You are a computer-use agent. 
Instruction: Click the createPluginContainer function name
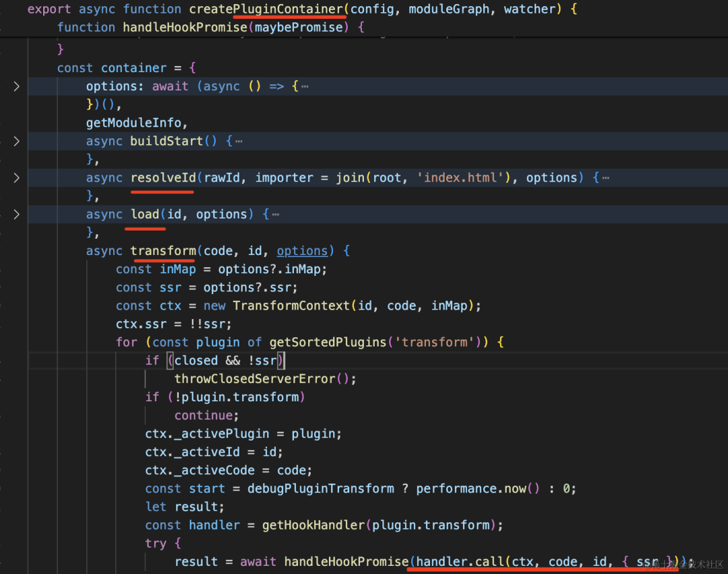point(266,9)
